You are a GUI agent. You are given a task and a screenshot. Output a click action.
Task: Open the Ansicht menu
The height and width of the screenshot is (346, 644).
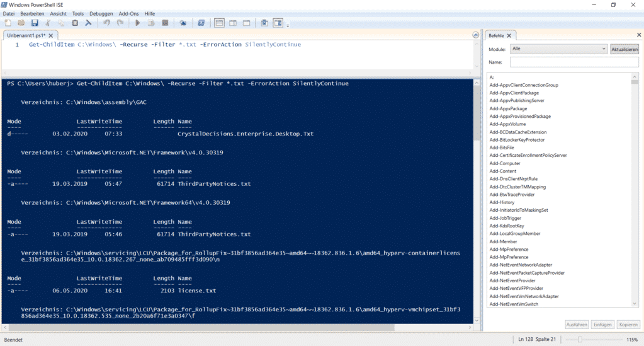pos(59,14)
